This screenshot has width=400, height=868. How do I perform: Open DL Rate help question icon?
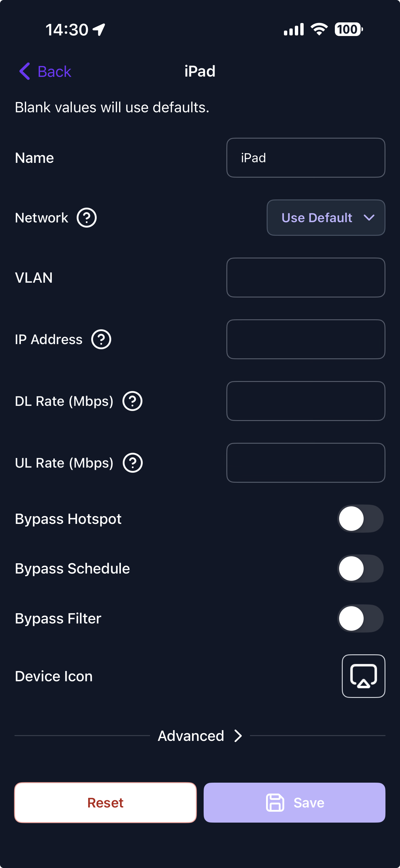pos(132,401)
